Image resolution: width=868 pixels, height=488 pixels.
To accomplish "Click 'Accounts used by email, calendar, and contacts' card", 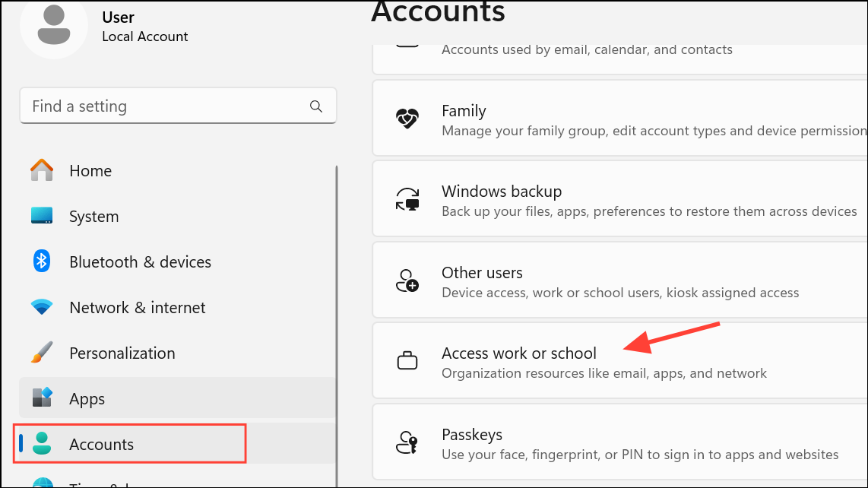I will pyautogui.click(x=620, y=59).
